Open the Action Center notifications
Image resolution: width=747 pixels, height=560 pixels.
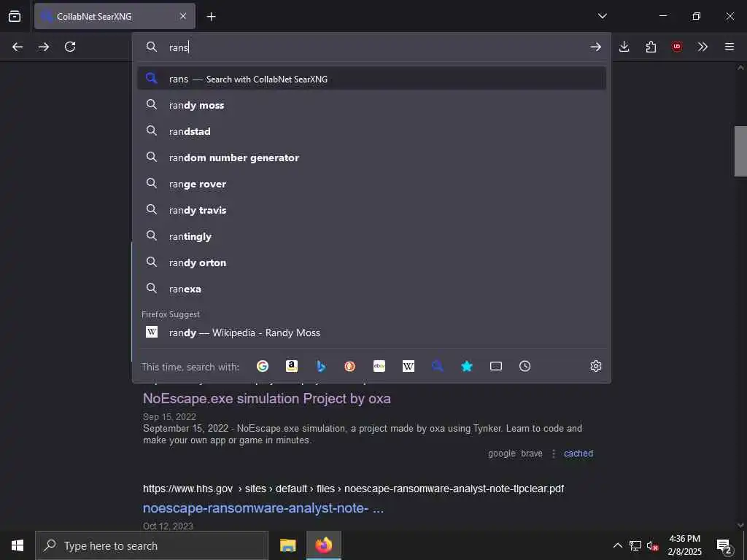coord(724,545)
